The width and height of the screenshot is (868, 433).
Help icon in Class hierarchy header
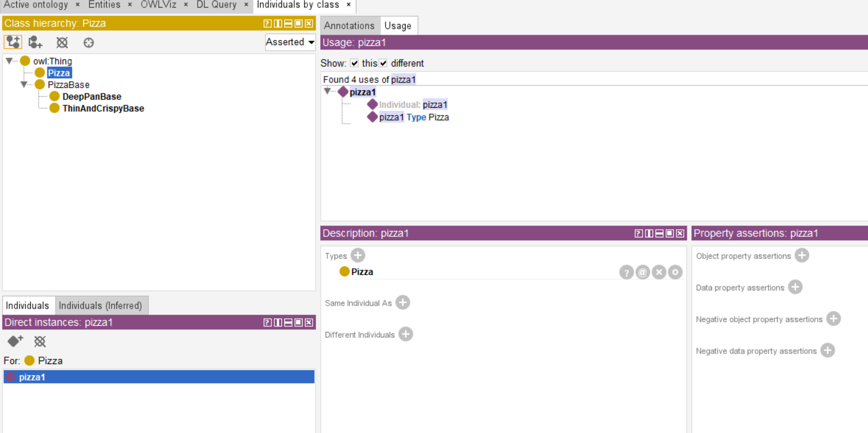(267, 24)
